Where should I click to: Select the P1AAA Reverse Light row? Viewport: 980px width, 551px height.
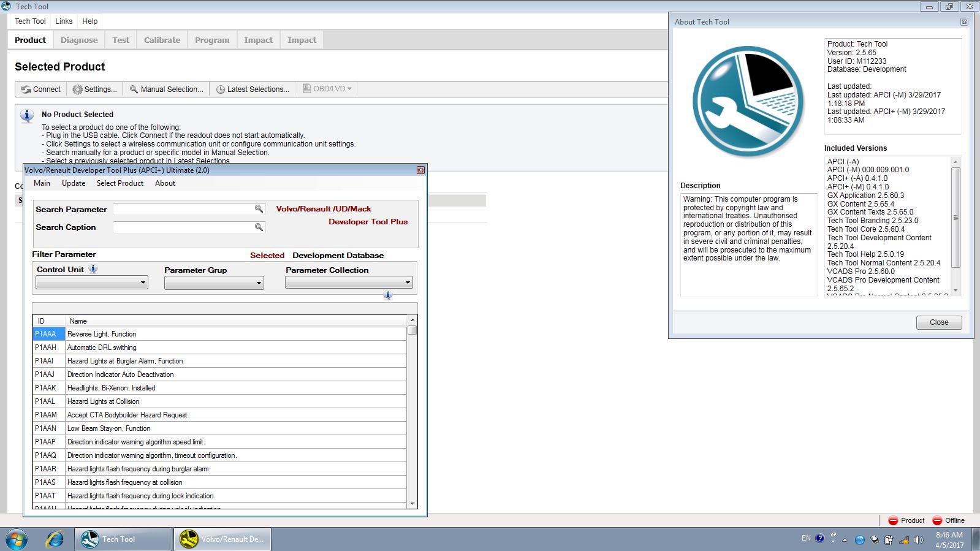tap(219, 334)
